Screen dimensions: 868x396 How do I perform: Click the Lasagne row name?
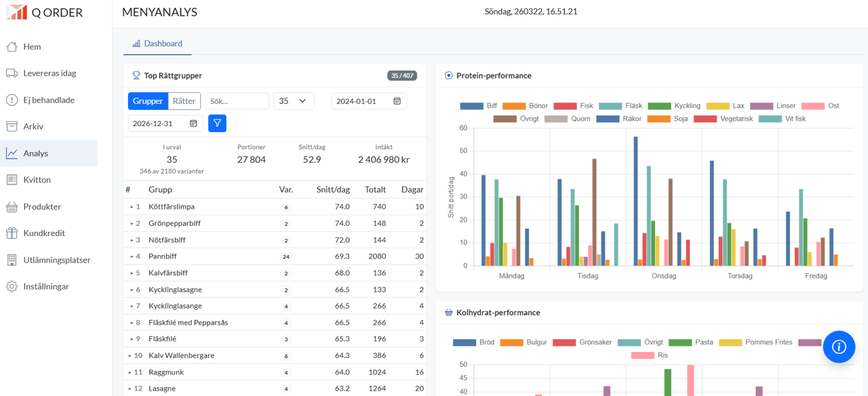tap(162, 389)
